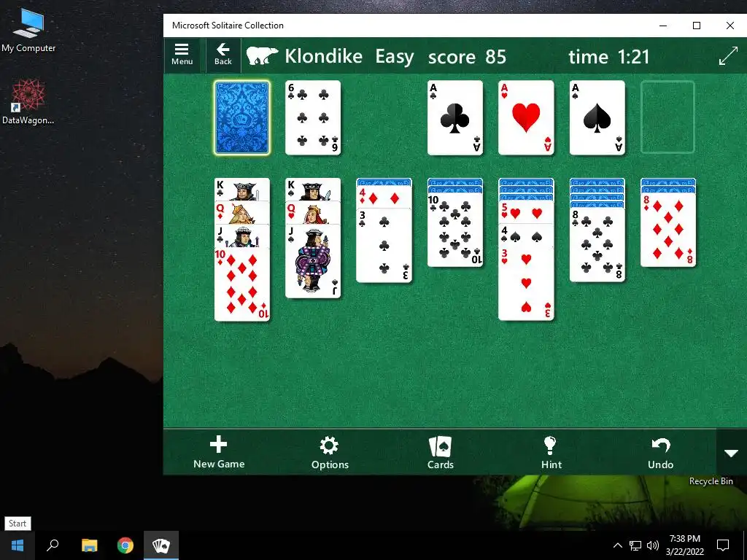Select the Jack of clubs in first column
This screenshot has width=747, height=560.
click(x=242, y=236)
